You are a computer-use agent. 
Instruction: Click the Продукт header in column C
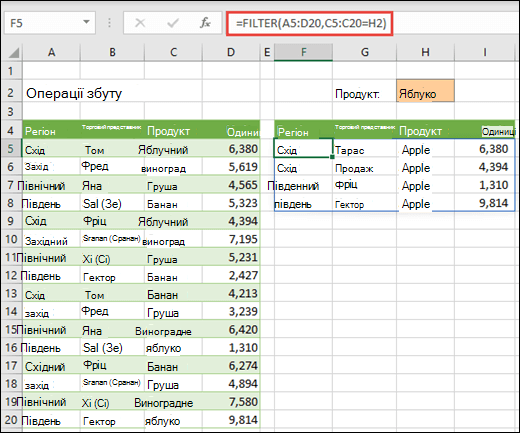point(168,131)
